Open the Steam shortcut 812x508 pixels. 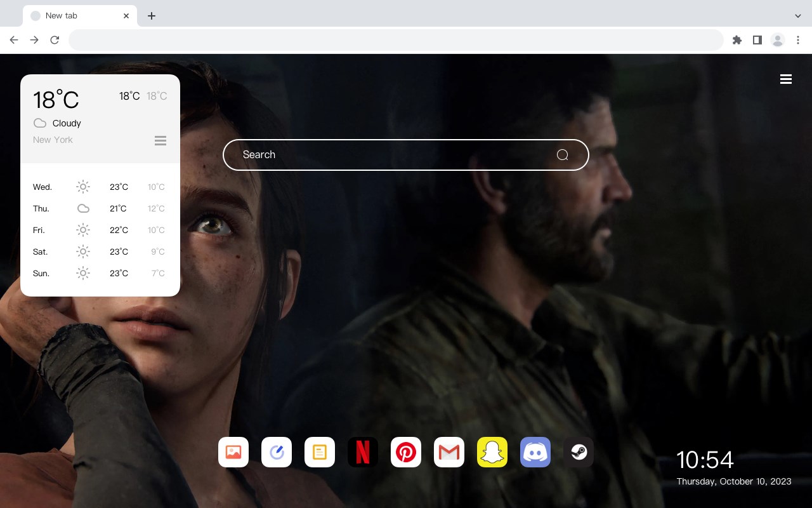pyautogui.click(x=579, y=452)
